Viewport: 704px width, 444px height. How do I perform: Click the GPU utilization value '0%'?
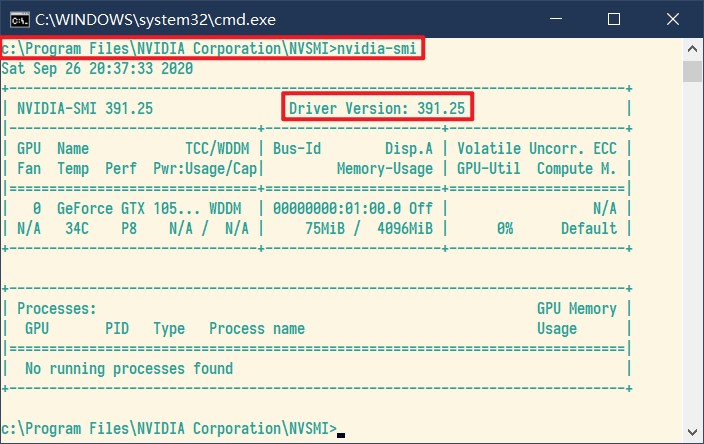click(505, 228)
